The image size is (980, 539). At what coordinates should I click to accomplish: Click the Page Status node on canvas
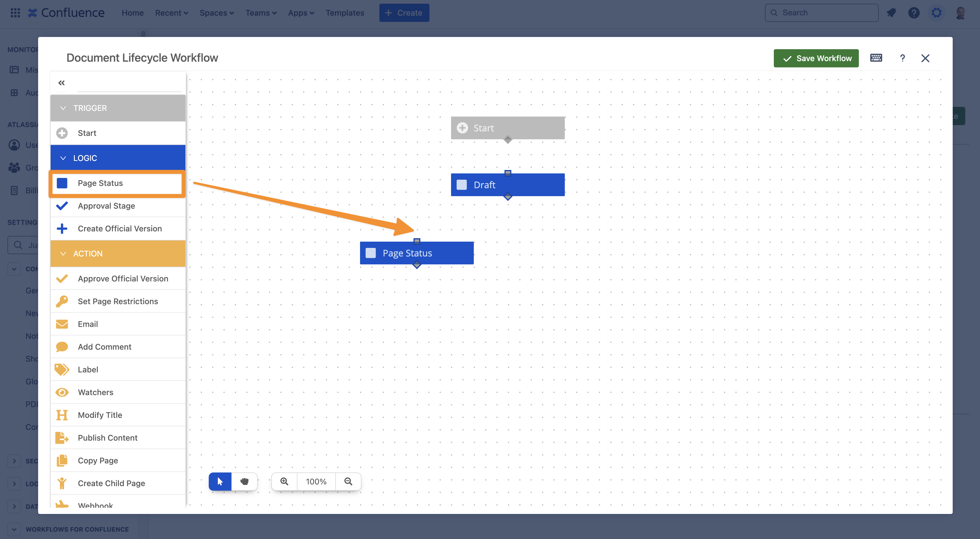pyautogui.click(x=417, y=253)
